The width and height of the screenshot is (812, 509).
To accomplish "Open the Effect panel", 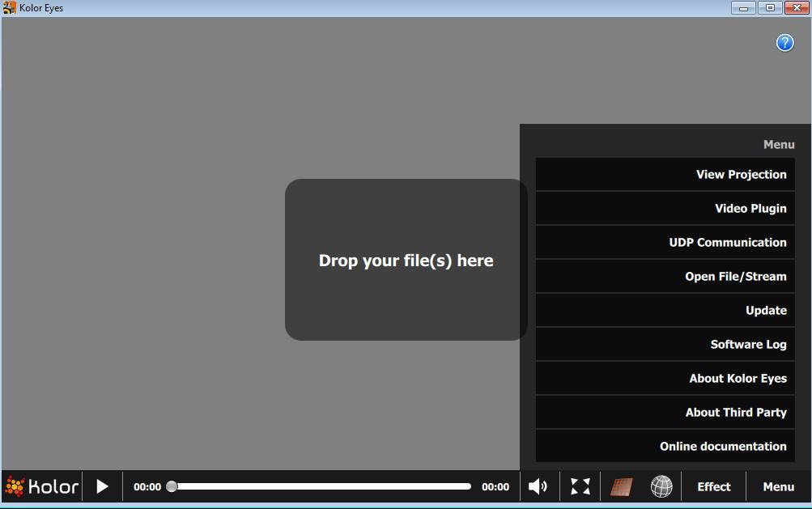I will tap(713, 486).
